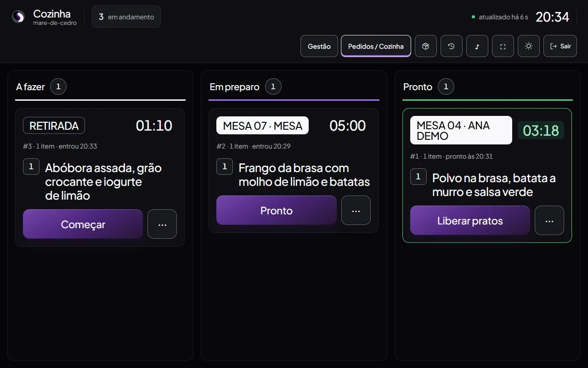Image resolution: width=588 pixels, height=368 pixels.
Task: Click the '#3 · 1 item · entrou 20:33' text
Action: pyautogui.click(x=60, y=146)
